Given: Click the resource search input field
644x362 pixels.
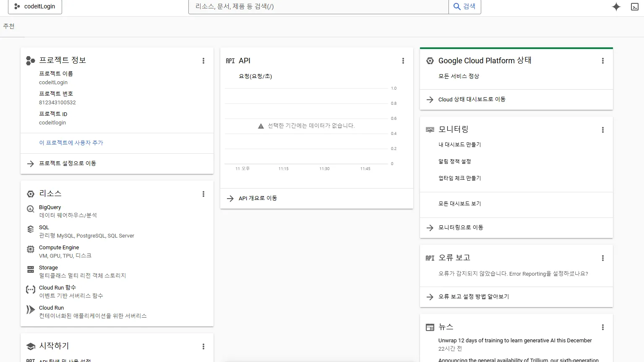Looking at the screenshot, I should pyautogui.click(x=319, y=7).
